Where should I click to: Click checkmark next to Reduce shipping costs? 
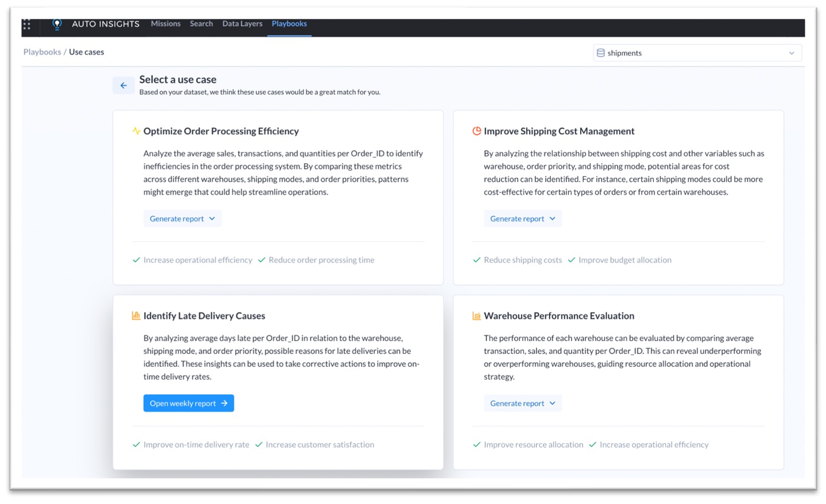click(477, 260)
